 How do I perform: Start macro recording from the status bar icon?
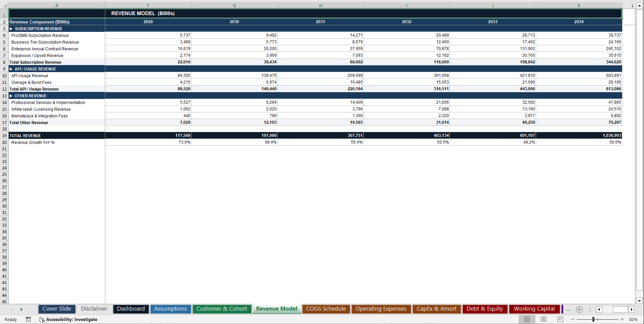[x=28, y=319]
